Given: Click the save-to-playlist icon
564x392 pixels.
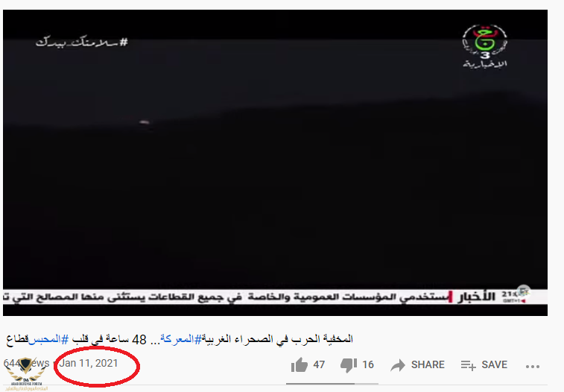Looking at the screenshot, I should pyautogui.click(x=469, y=365).
